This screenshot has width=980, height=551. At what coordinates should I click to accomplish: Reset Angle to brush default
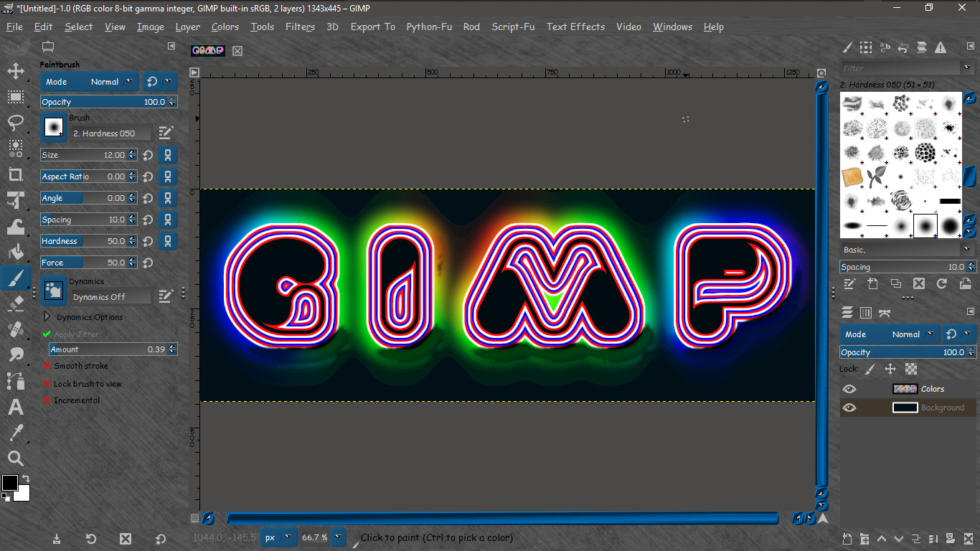pyautogui.click(x=148, y=198)
